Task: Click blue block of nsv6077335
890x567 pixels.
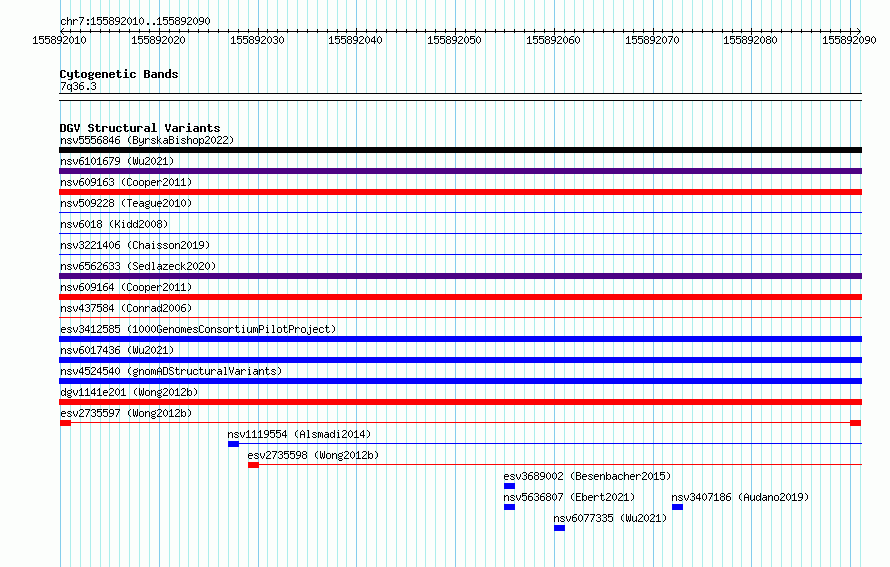Action: 559,528
